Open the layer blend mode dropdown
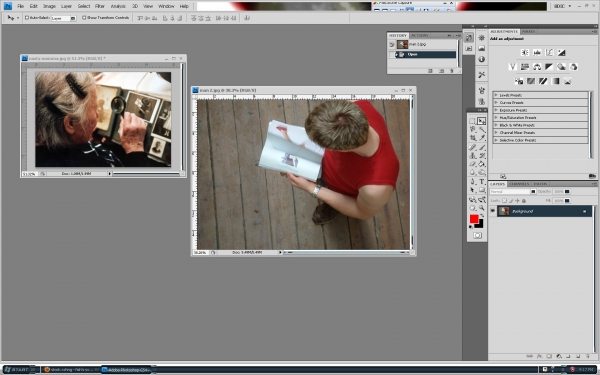600x375 pixels. (x=513, y=192)
